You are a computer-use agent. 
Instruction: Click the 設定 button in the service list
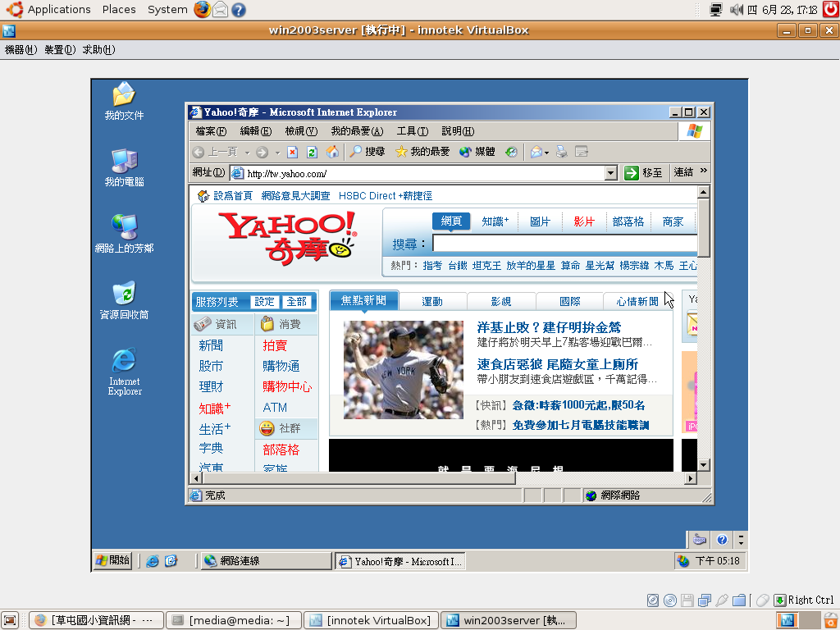[x=264, y=302]
